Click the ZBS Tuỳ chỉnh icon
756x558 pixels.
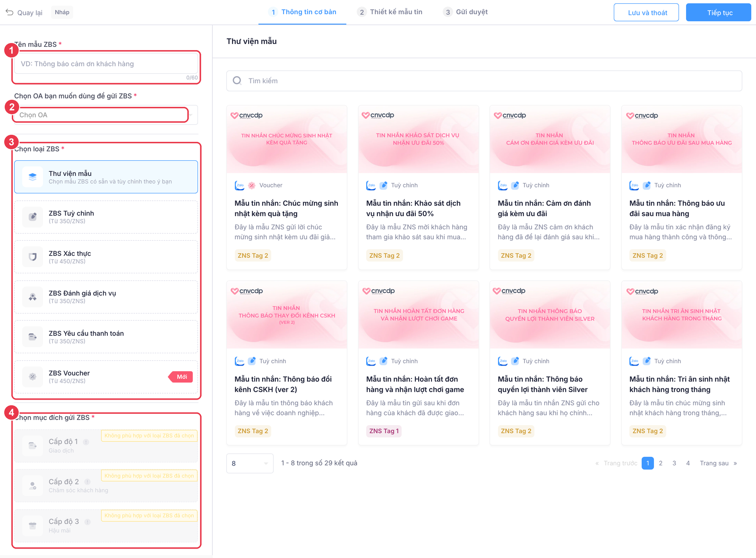pos(33,217)
